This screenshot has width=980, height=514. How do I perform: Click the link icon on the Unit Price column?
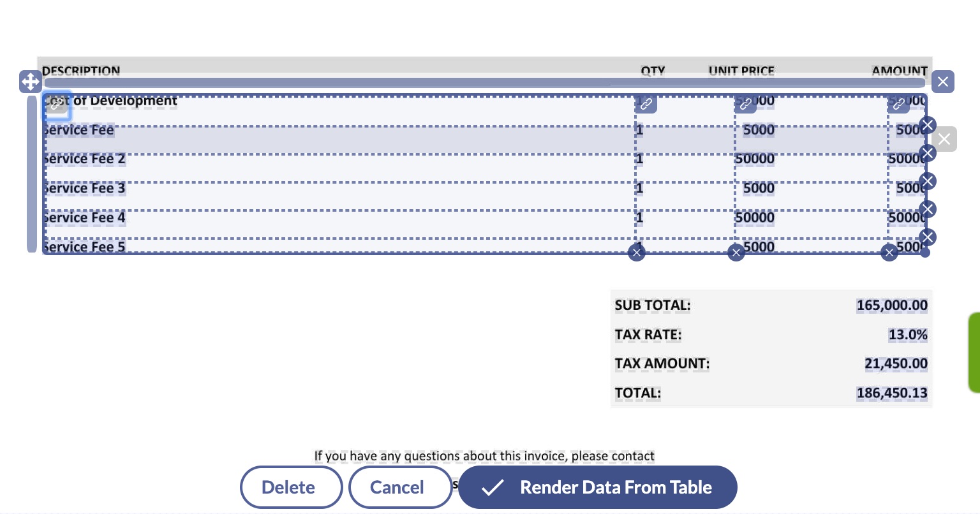(745, 104)
